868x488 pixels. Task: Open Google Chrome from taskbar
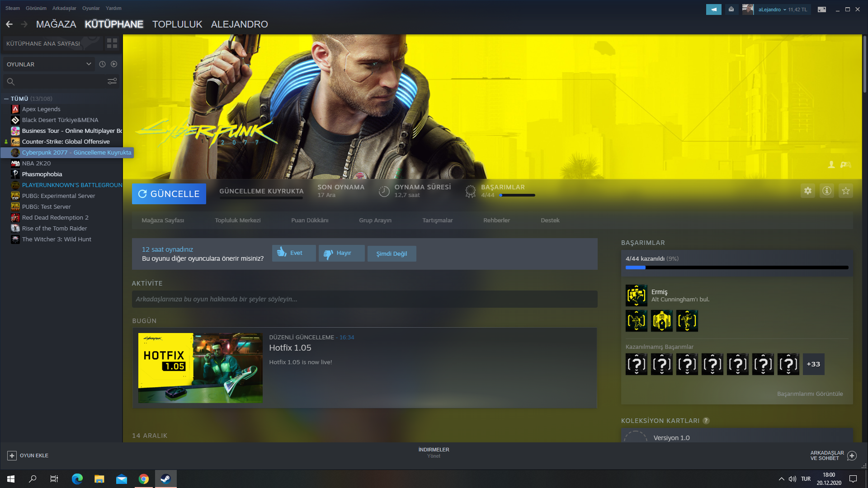(x=144, y=479)
